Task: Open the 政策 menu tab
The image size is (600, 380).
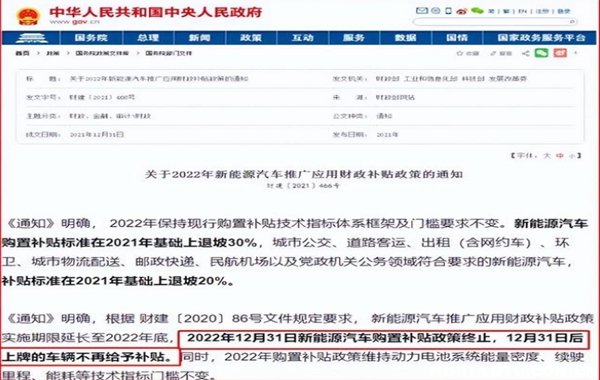Action: [x=251, y=38]
